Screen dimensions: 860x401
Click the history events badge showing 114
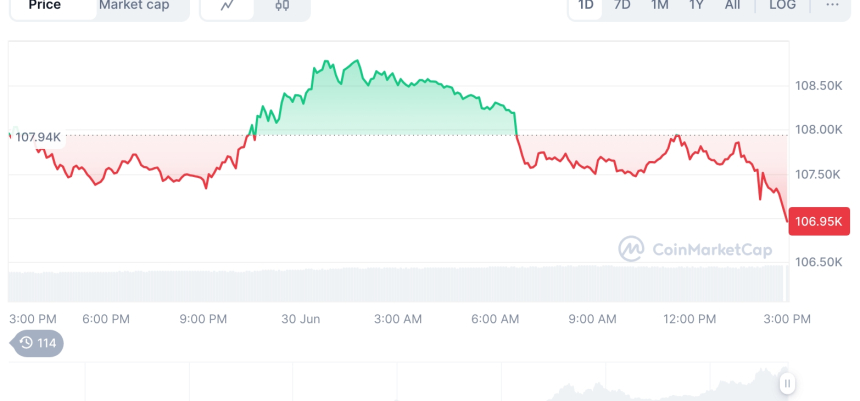pyautogui.click(x=38, y=344)
